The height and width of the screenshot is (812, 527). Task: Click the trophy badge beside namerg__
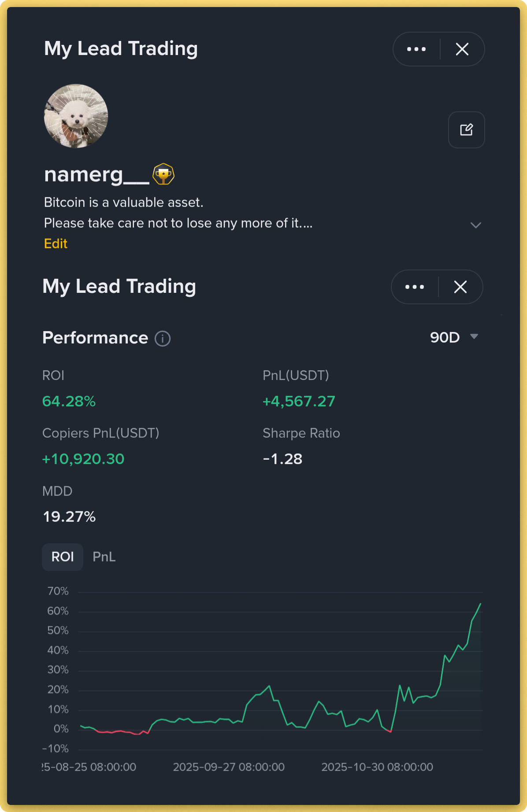tap(163, 174)
